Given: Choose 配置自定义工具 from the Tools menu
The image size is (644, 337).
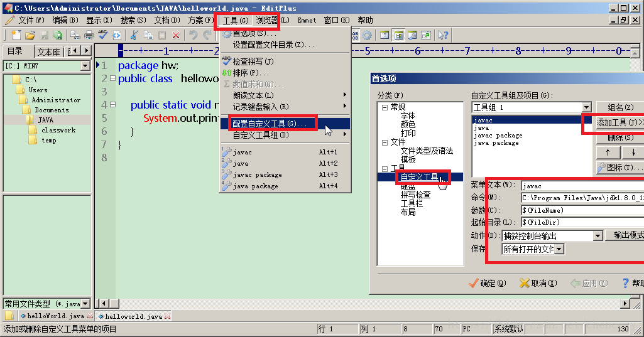Looking at the screenshot, I should point(269,124).
